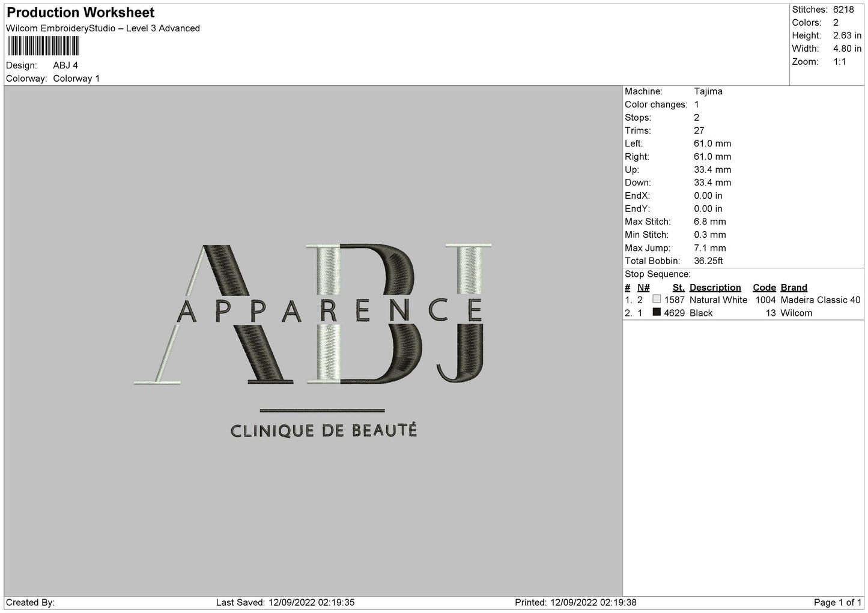868x613 pixels.
Task: Click the 'Created By:' footer label
Action: [x=30, y=602]
